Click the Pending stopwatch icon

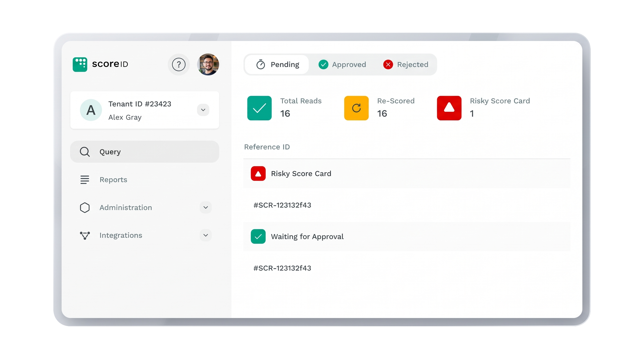point(260,65)
